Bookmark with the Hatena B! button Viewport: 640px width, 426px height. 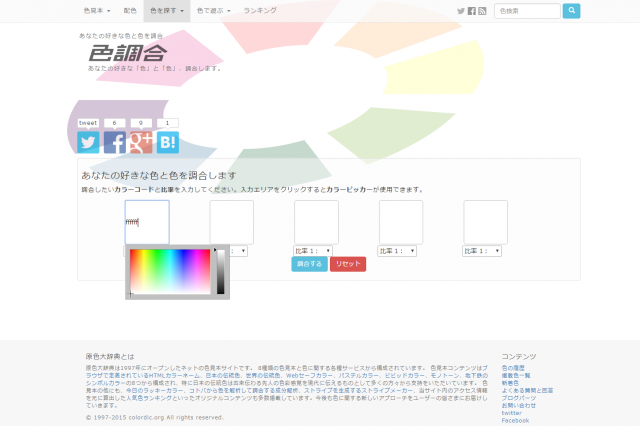(x=168, y=142)
